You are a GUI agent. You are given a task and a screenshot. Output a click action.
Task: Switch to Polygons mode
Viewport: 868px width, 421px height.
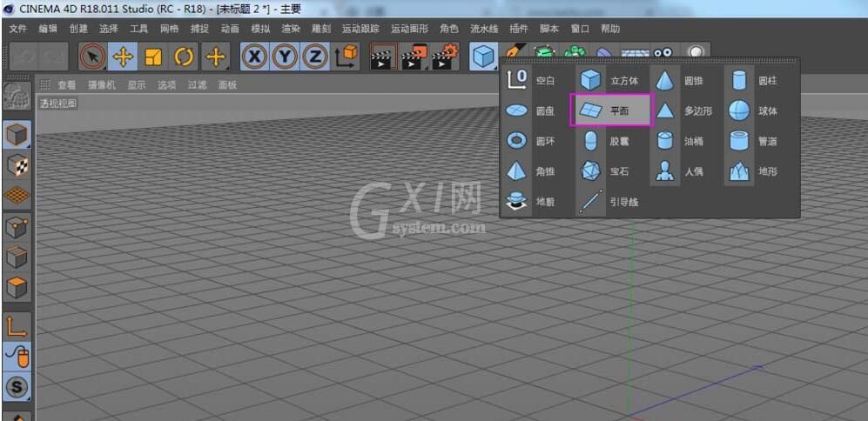pos(17,288)
